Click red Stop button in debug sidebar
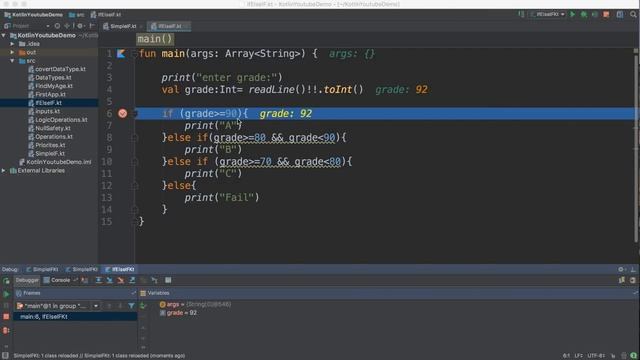 point(6,317)
